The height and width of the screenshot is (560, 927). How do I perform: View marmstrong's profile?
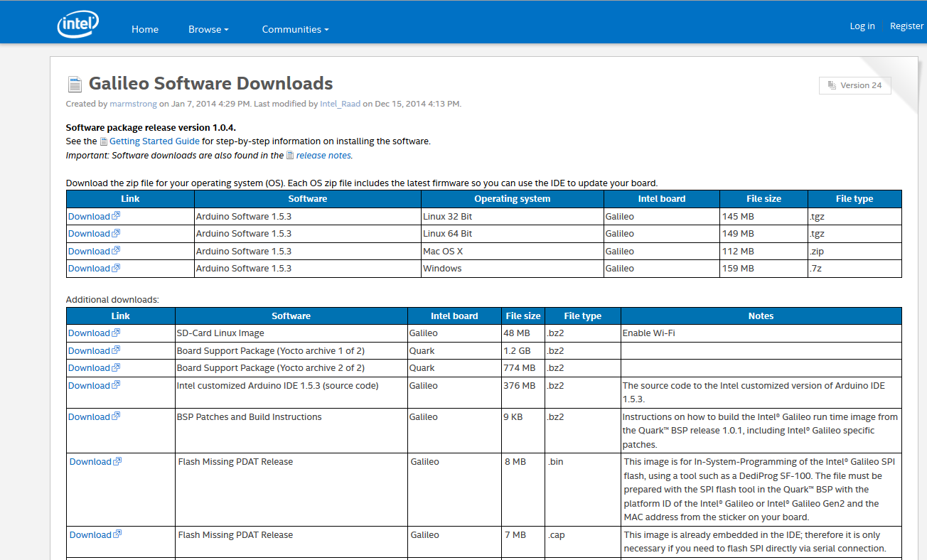(x=133, y=103)
